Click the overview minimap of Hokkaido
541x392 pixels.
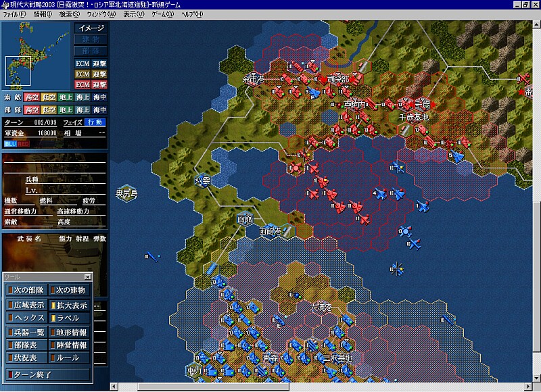[x=36, y=56]
